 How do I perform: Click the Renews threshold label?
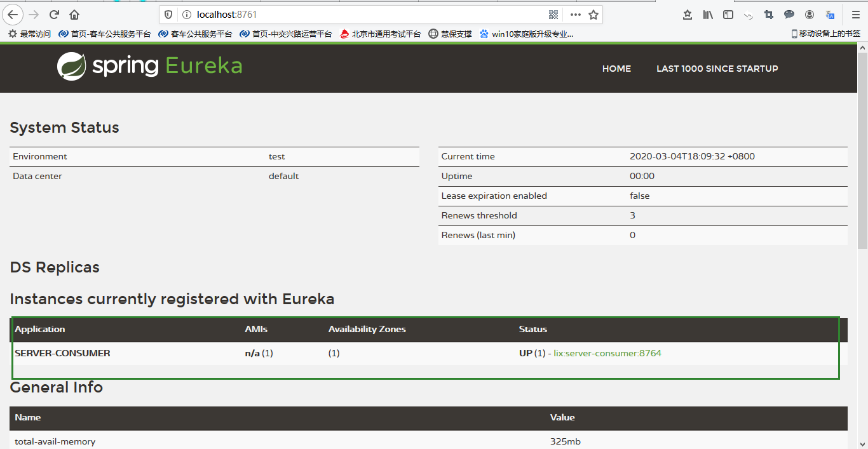point(479,215)
